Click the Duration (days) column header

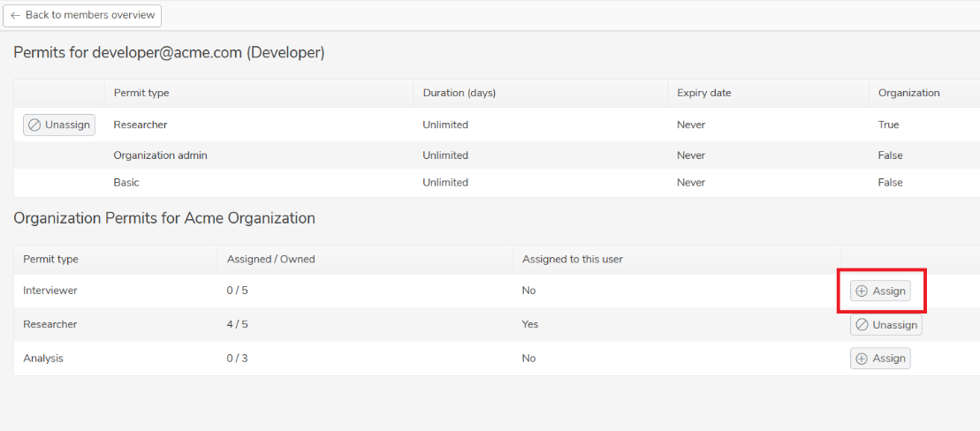460,93
